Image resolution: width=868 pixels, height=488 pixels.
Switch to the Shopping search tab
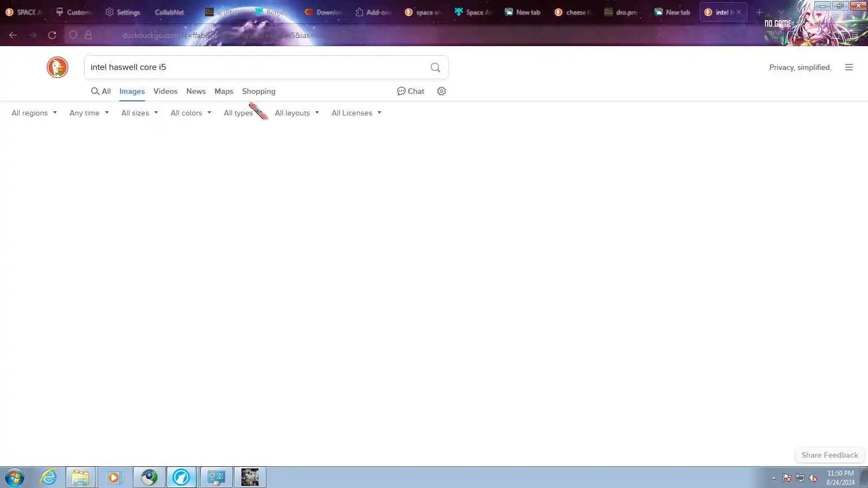click(259, 91)
